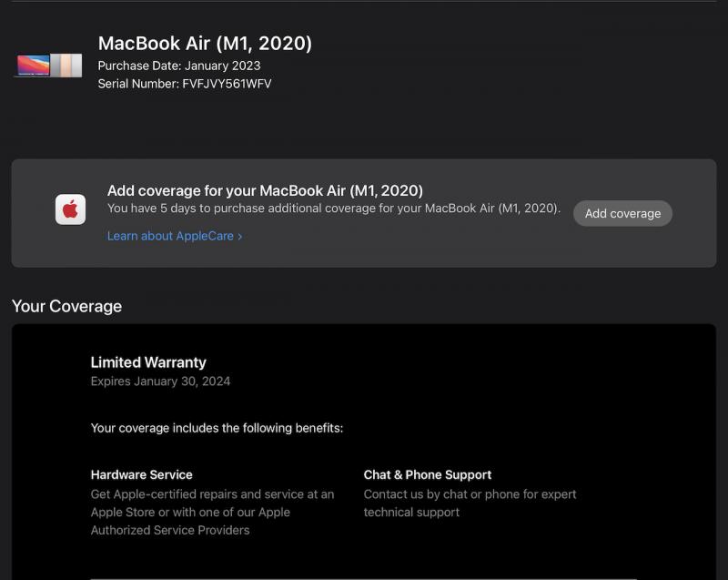Click the Your Coverage section heading
This screenshot has width=728, height=580.
[x=66, y=306]
